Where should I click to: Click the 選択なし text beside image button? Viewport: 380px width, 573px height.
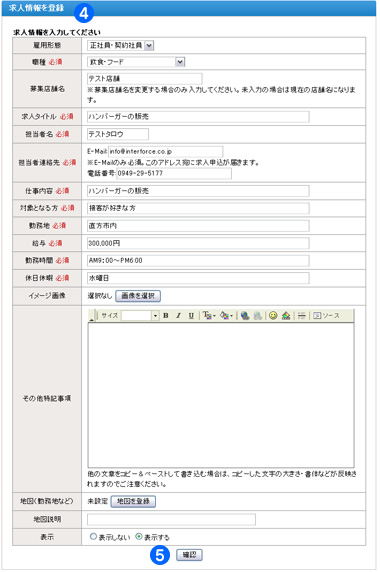(x=100, y=296)
